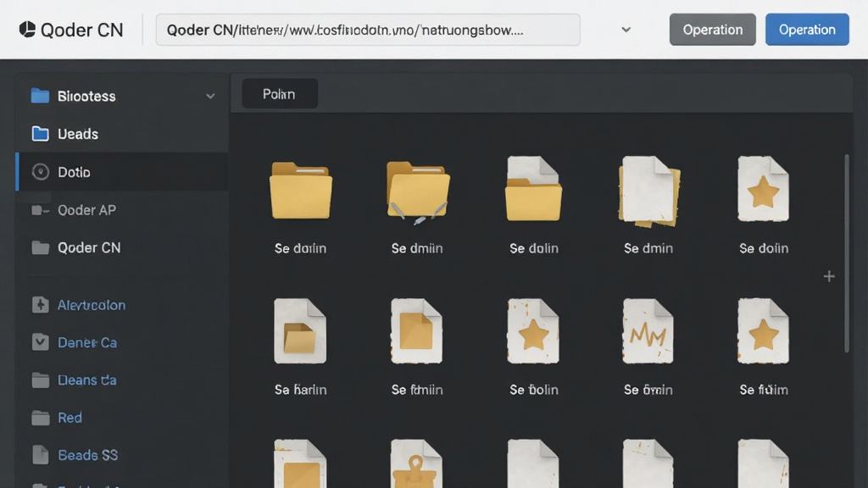Click the 'Se dmiin' file label
The width and height of the screenshot is (868, 488).
coord(417,248)
